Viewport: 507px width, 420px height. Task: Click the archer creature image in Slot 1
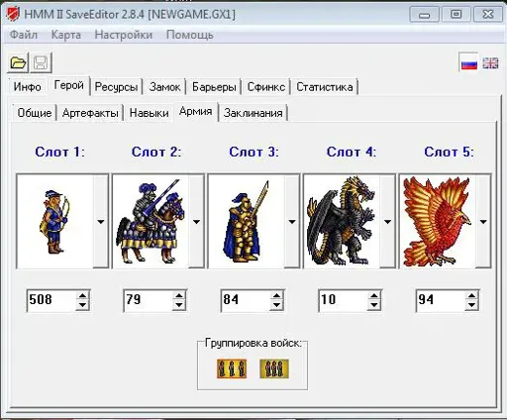pyautogui.click(x=54, y=221)
